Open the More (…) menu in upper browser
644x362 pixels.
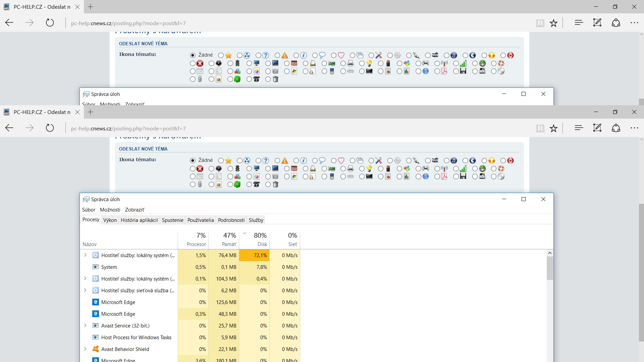[634, 23]
